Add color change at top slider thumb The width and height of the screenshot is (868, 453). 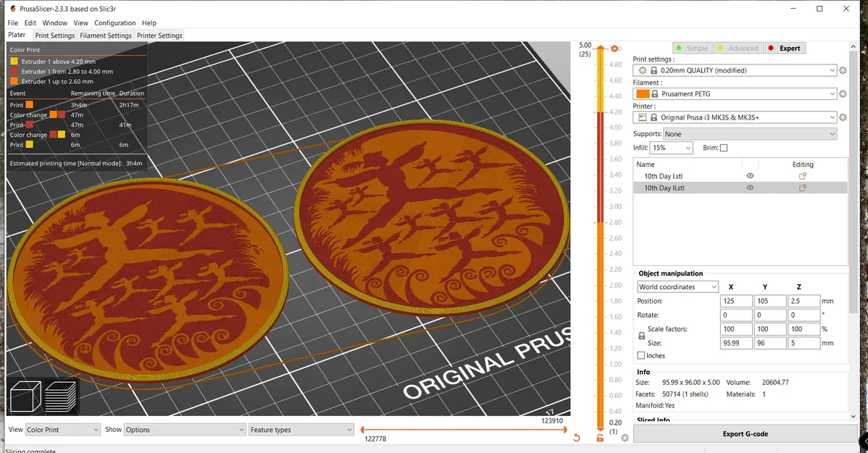(x=614, y=49)
